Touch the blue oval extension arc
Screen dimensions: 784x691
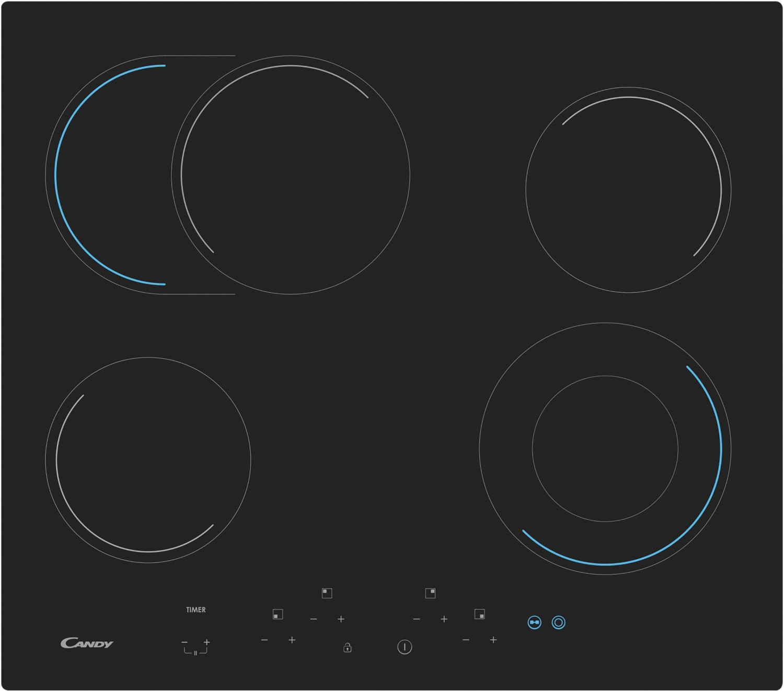pyautogui.click(x=56, y=175)
